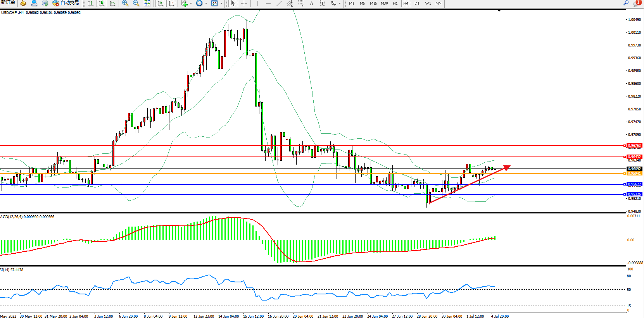Viewport: 644px width, 318px height.
Task: Click the search magnifier icon
Action: [x=626, y=3]
